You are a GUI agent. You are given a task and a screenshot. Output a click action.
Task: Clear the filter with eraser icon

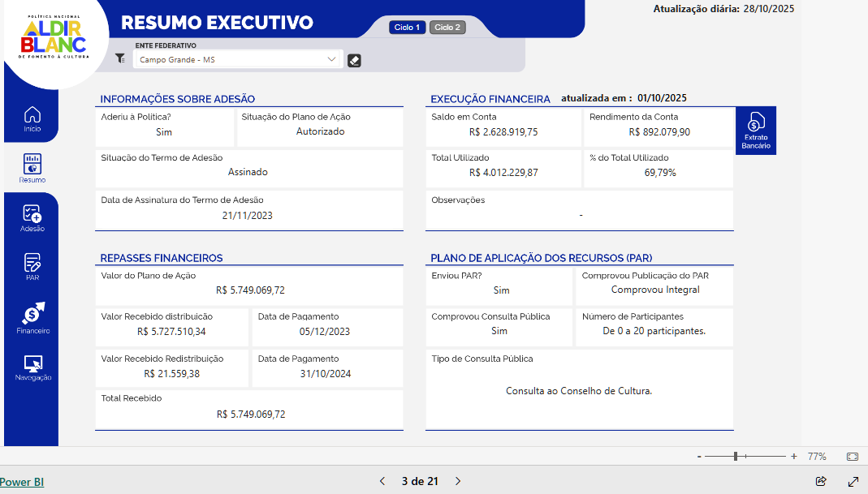pos(354,60)
